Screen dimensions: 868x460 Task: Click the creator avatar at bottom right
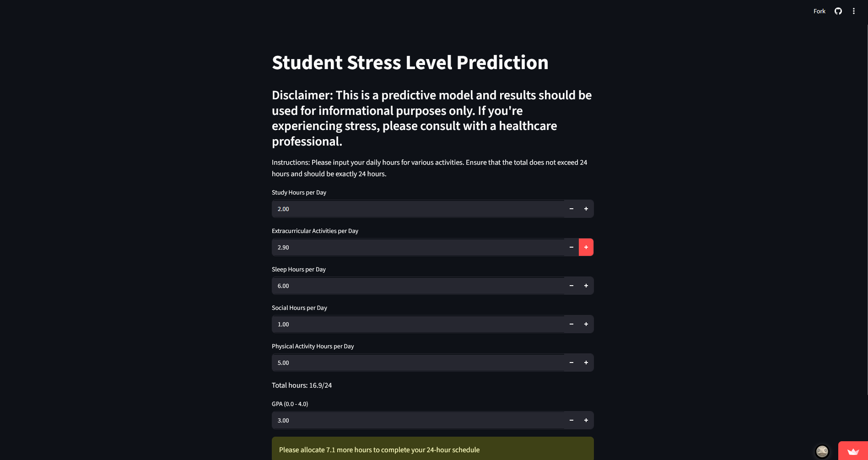coord(822,451)
